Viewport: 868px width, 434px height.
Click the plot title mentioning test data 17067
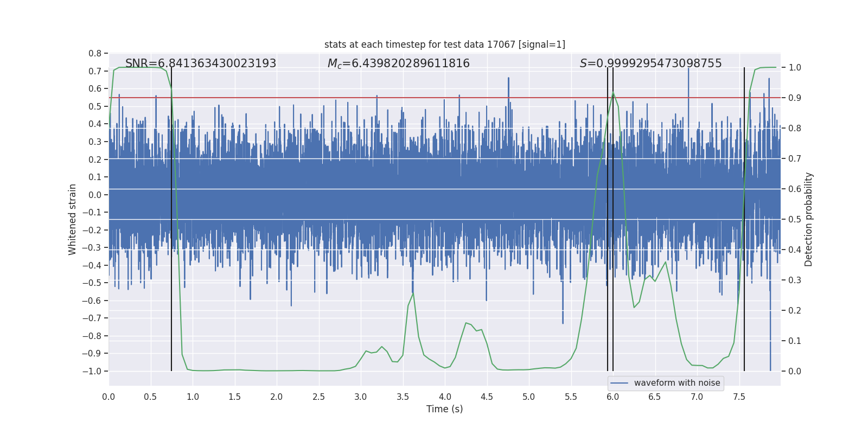[445, 44]
